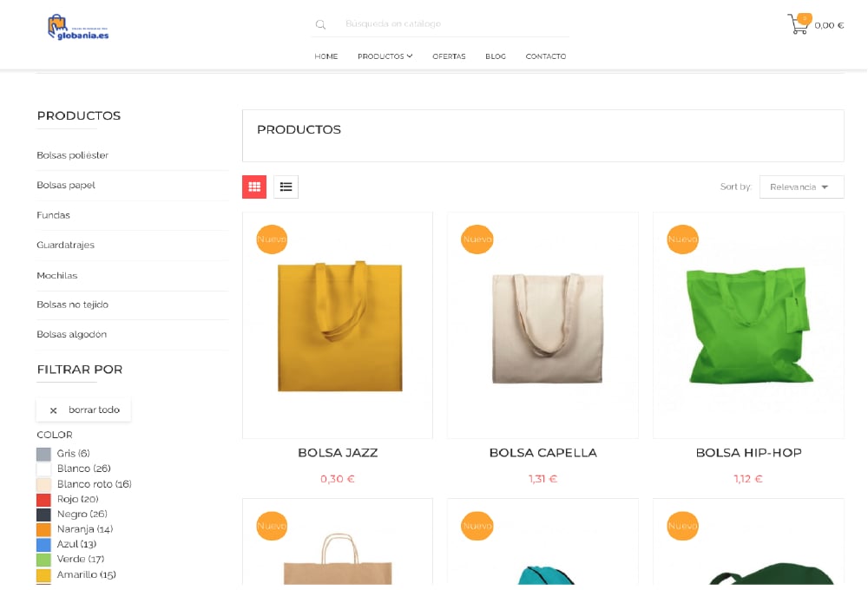The width and height of the screenshot is (868, 590).
Task: Click the globania.es logo
Action: [x=78, y=27]
